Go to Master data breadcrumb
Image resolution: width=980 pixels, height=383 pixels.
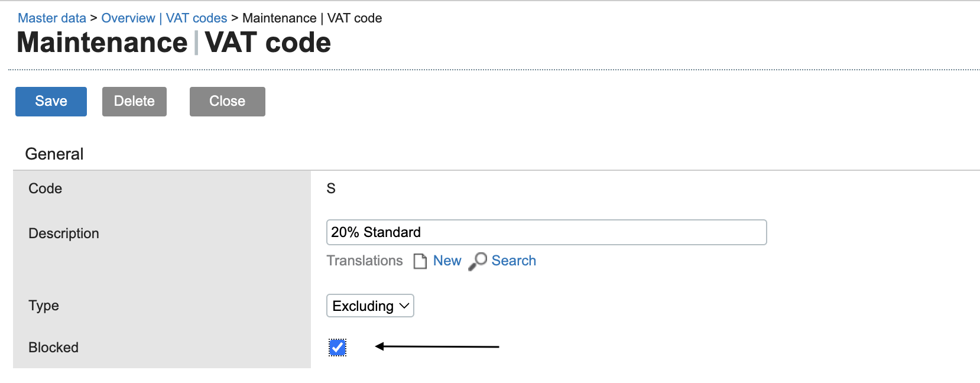pos(52,18)
